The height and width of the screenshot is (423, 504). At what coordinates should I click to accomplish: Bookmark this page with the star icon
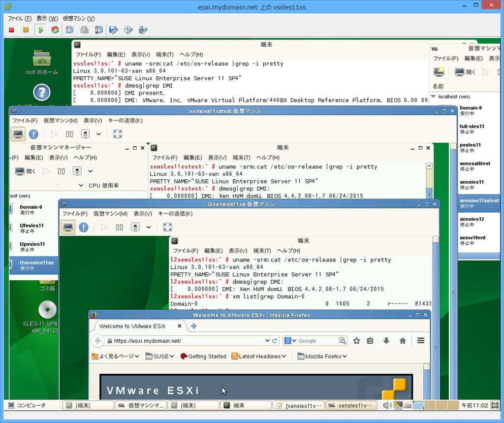click(356, 341)
